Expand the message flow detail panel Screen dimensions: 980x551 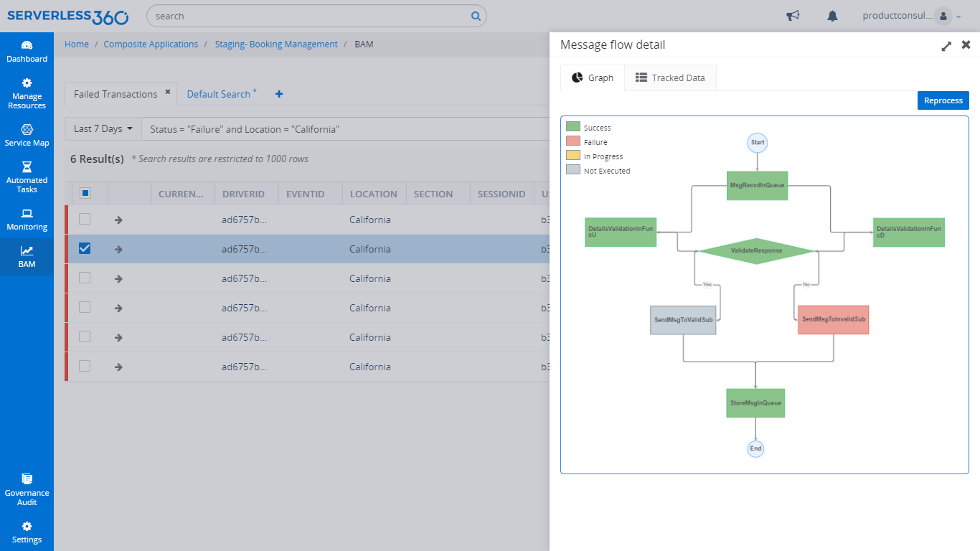pyautogui.click(x=946, y=45)
